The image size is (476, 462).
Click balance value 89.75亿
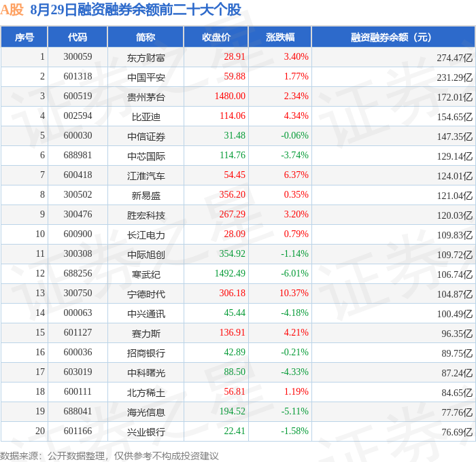pyautogui.click(x=457, y=353)
